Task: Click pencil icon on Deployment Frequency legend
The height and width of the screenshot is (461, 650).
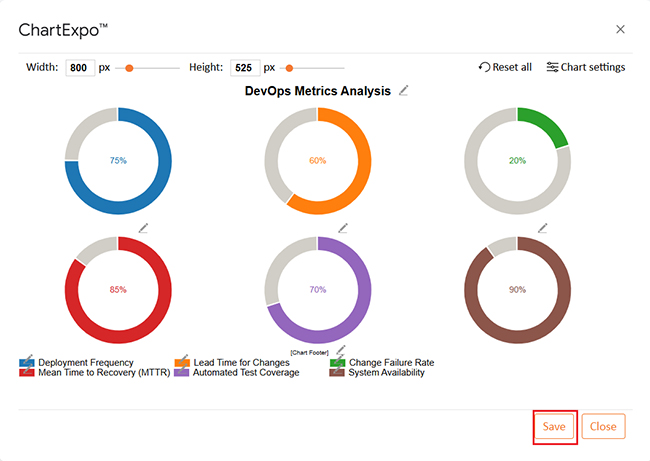Action: point(29,357)
